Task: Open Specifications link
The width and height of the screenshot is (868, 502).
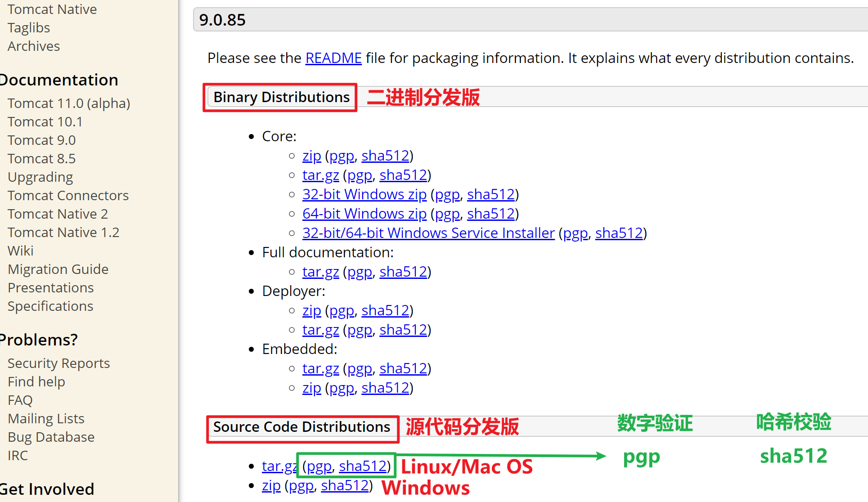Action: pyautogui.click(x=50, y=306)
